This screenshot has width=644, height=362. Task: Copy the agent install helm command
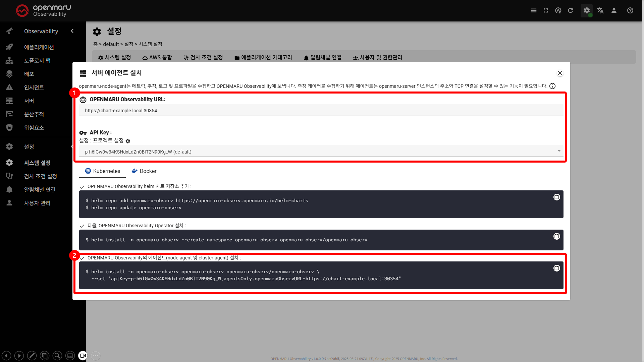pos(556,268)
